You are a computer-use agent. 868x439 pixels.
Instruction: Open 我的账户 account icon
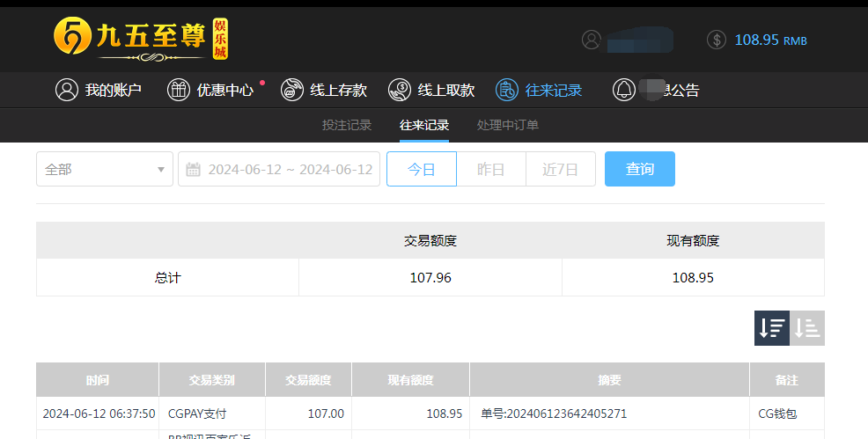67,90
